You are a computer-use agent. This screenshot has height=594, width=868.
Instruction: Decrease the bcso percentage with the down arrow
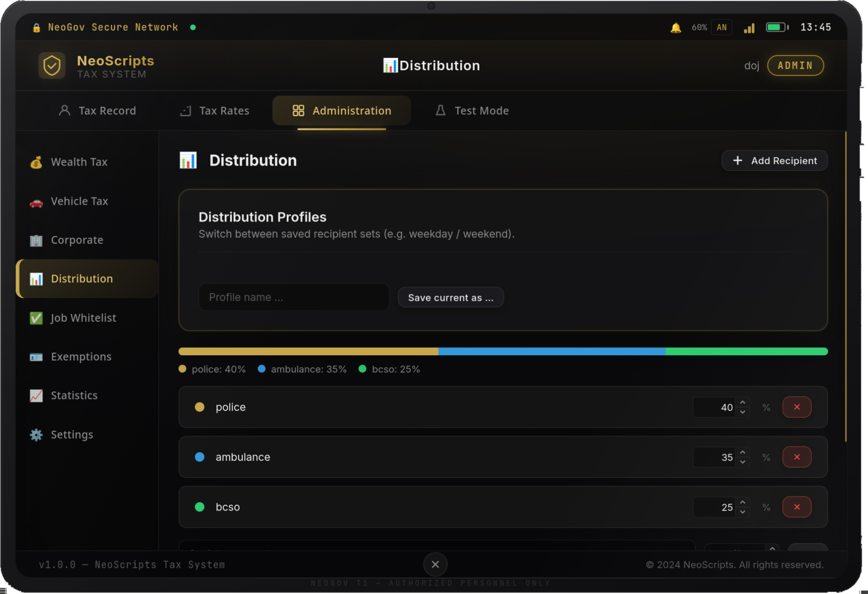coord(743,512)
